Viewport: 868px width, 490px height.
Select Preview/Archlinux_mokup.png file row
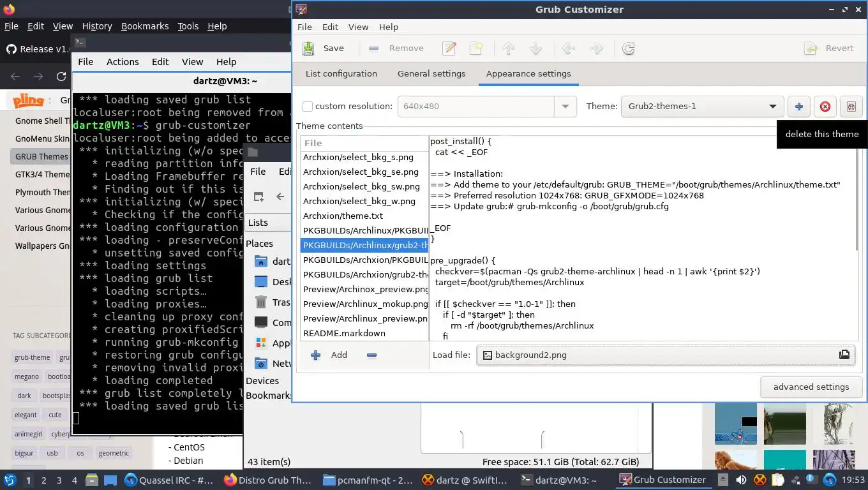point(364,304)
